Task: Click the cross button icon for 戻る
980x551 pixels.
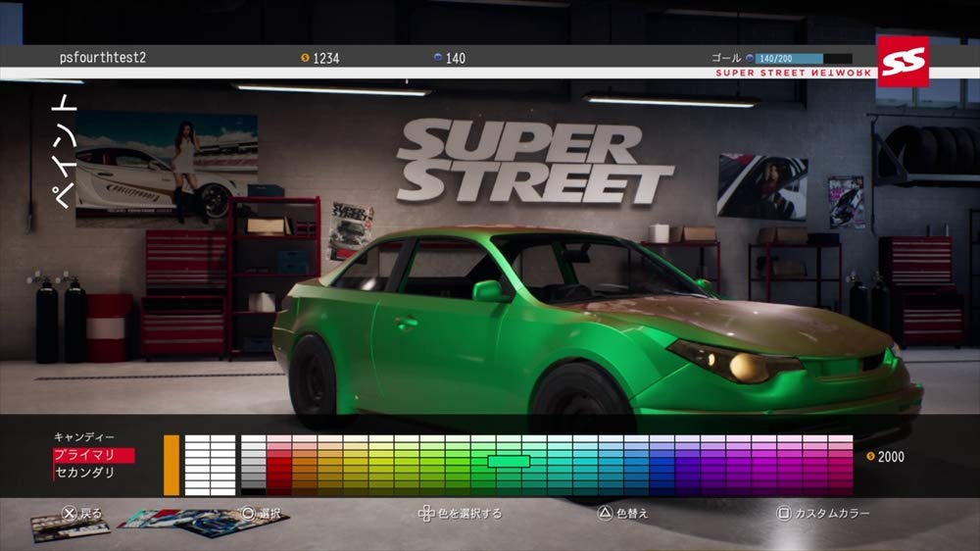Action: point(69,513)
